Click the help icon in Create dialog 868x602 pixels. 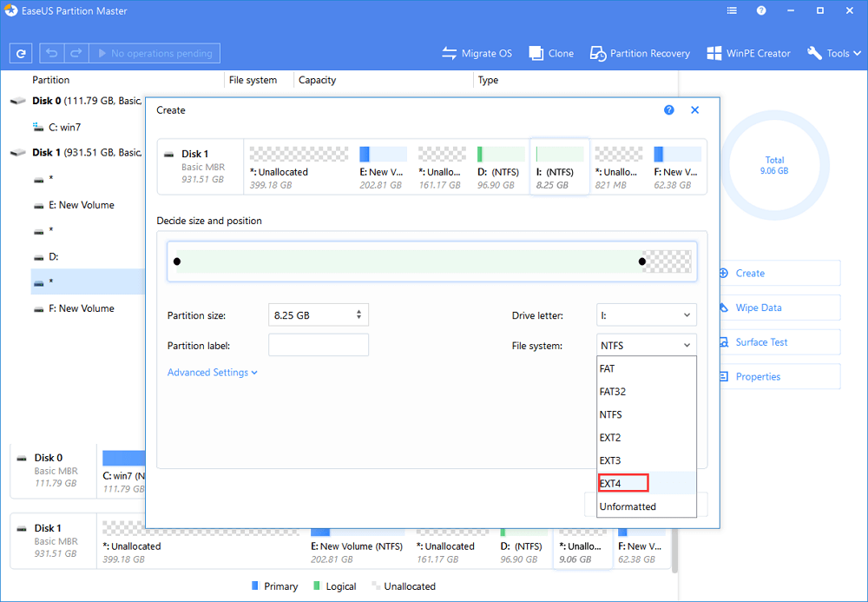tap(669, 110)
